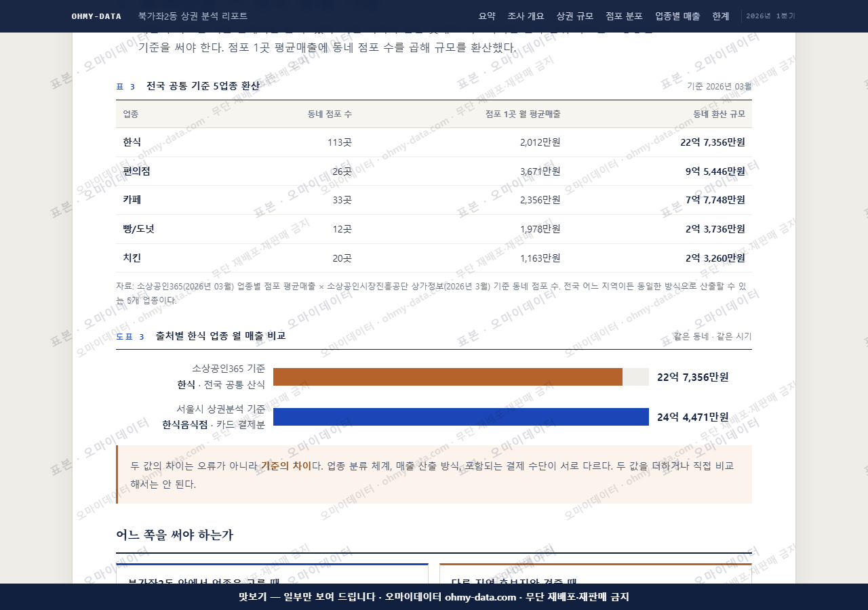868x610 pixels.
Task: Go to the 요약 nav section
Action: pos(487,16)
